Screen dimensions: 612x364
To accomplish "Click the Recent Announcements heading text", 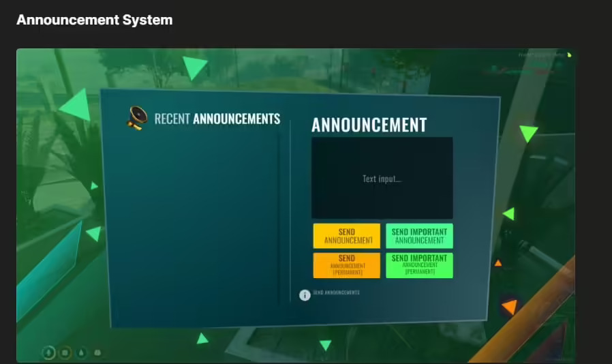I will coord(217,119).
